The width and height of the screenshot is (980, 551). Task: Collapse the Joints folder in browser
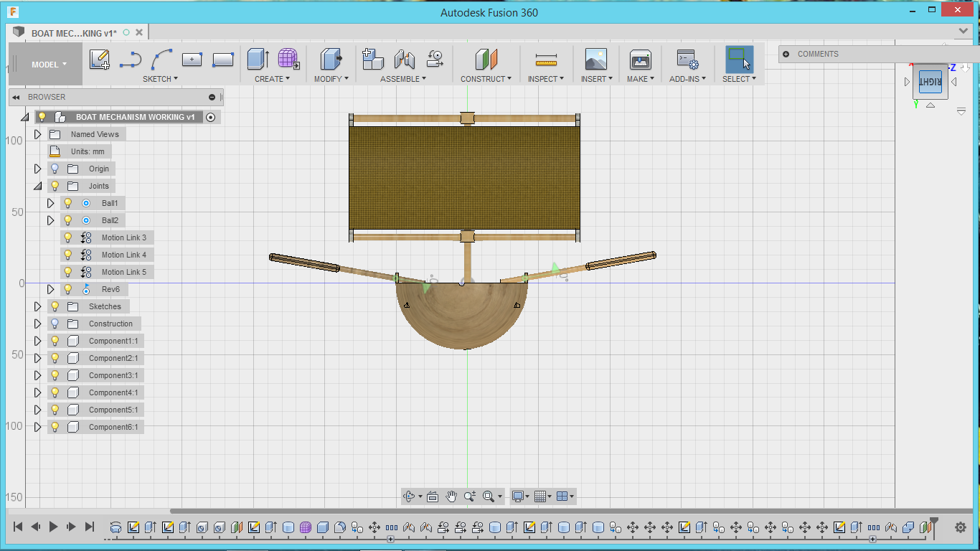point(38,186)
